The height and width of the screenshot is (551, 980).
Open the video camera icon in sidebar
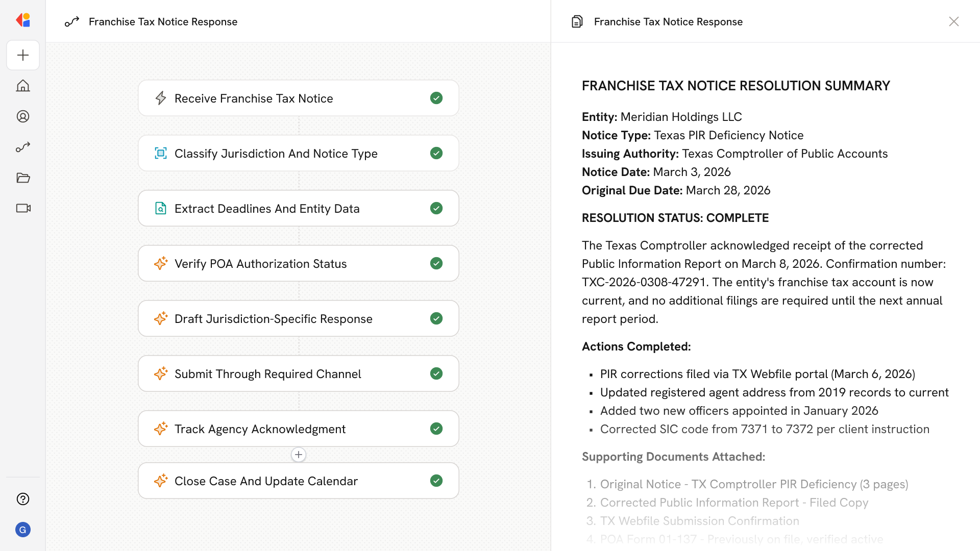(23, 208)
